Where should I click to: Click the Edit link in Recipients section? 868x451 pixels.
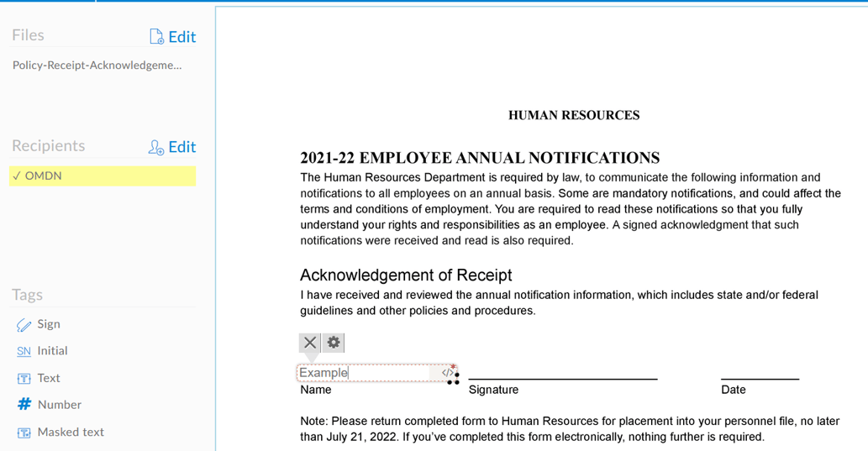[182, 147]
